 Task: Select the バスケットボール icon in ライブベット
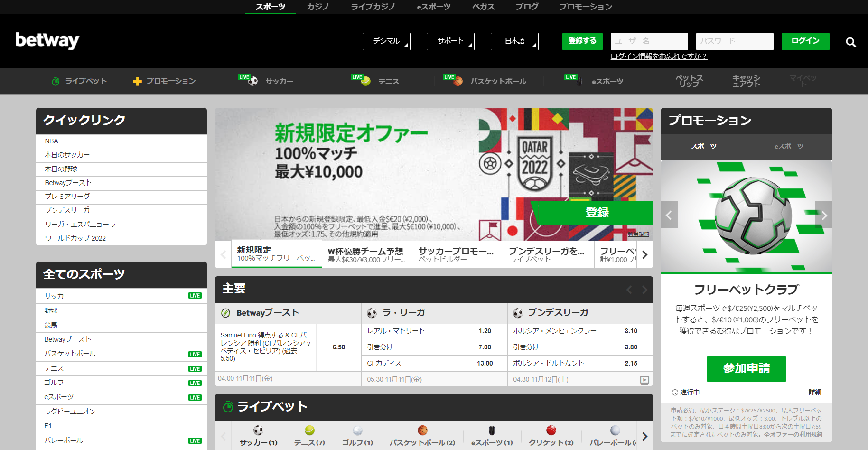(x=422, y=430)
